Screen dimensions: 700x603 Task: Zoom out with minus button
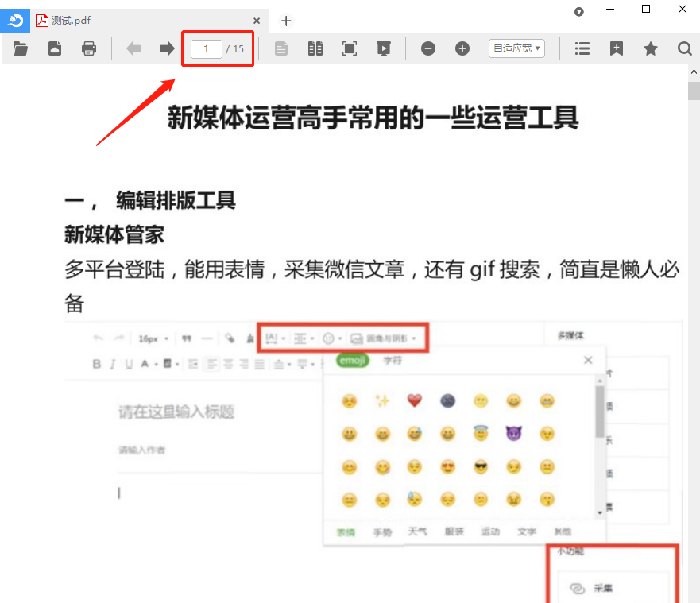pos(428,48)
